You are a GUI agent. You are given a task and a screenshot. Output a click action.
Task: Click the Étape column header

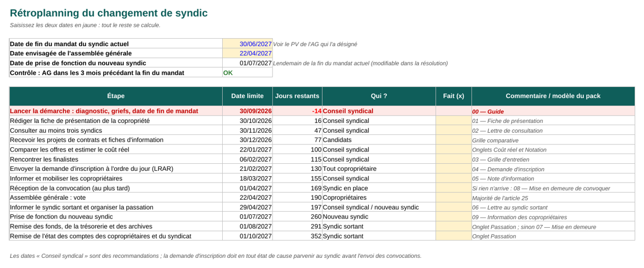[x=116, y=96]
